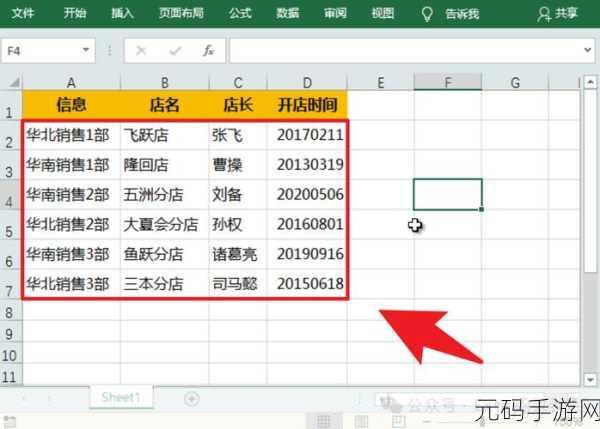Select cell 20170211
600x429 pixels.
click(307, 135)
